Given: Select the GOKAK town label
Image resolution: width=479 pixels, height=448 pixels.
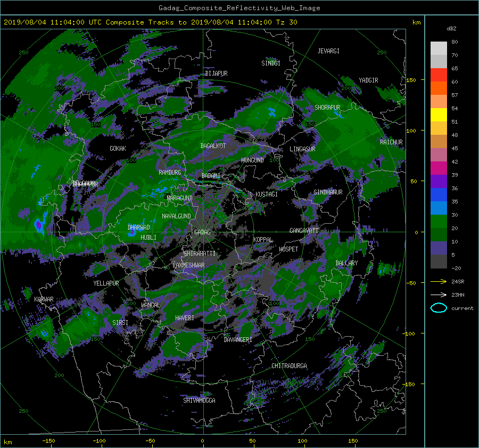Looking at the screenshot, I should point(118,148).
